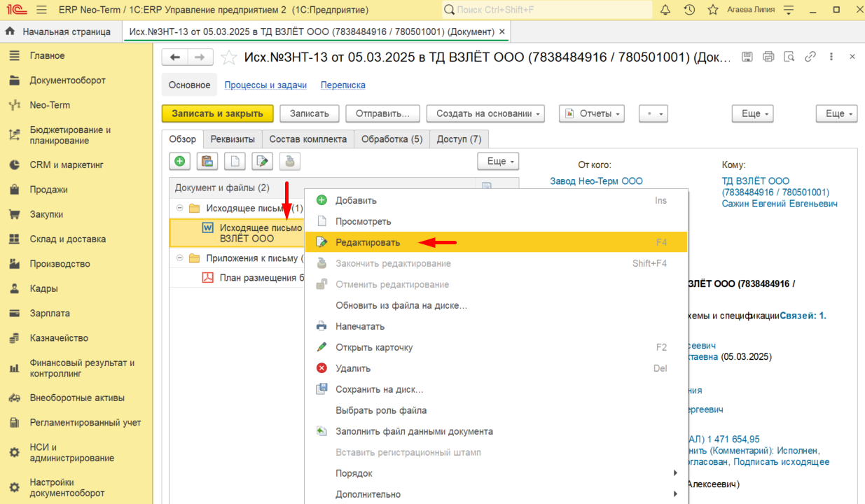Click the search field Поиск Ctrl+Shift+F

[x=547, y=10]
